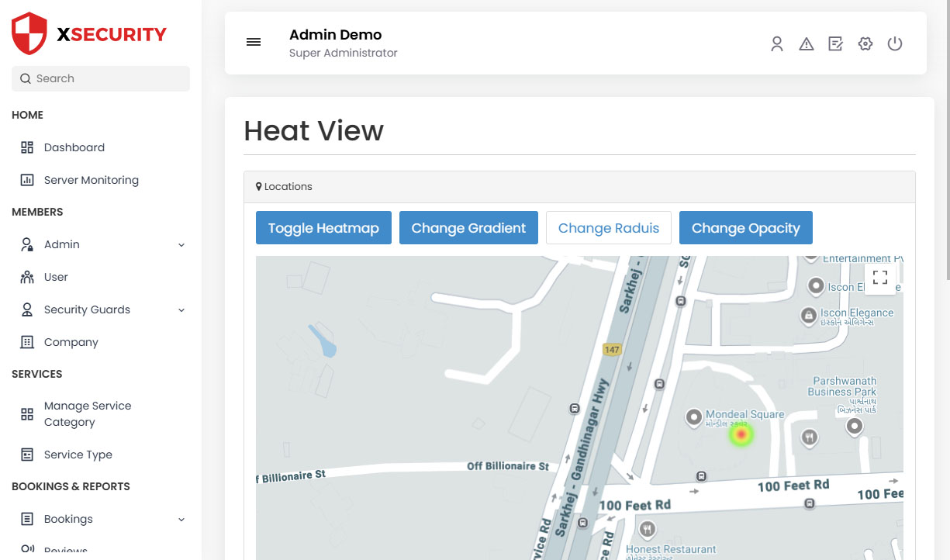
Task: Click the Iscon E map pin
Action: (x=816, y=286)
